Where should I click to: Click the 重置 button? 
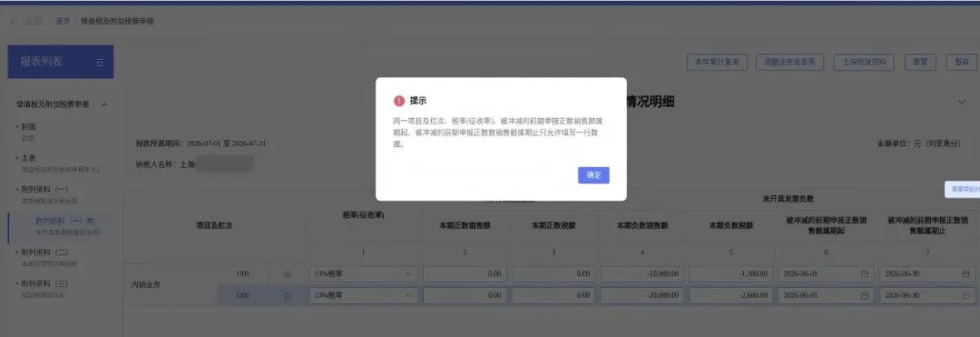point(920,63)
